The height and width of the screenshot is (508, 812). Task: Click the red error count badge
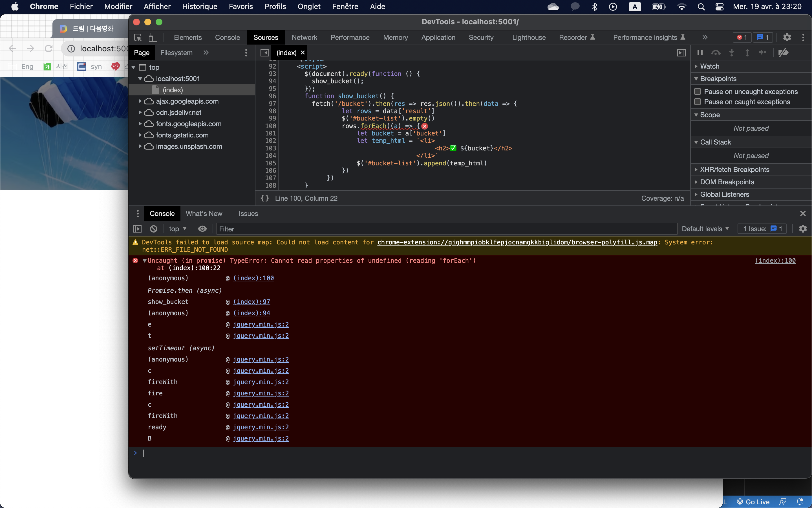(x=742, y=37)
